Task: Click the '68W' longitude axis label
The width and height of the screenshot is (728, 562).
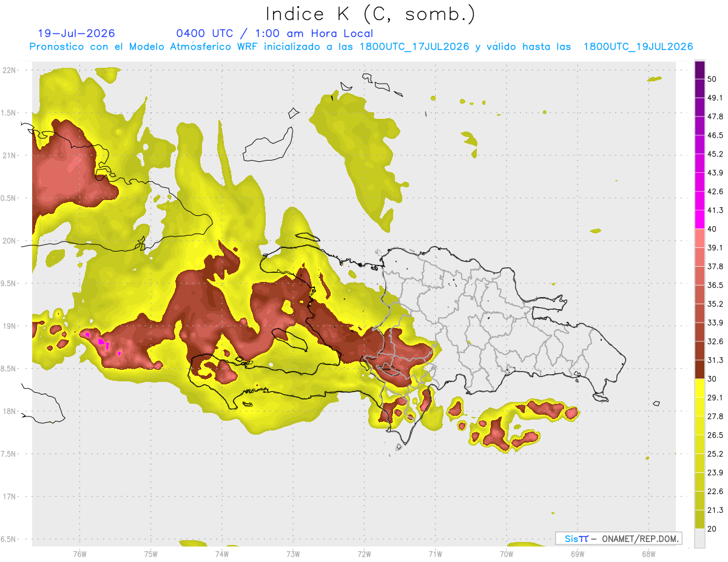Action: pos(649,554)
